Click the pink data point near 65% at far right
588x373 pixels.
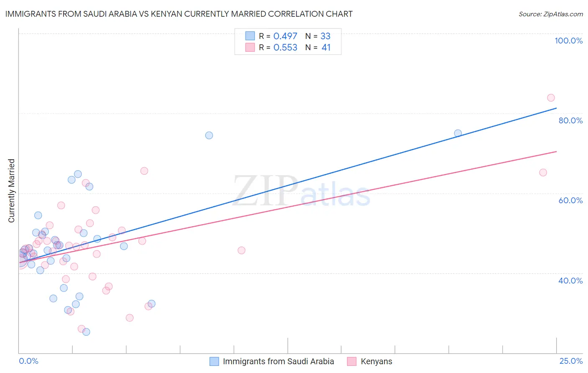(x=543, y=173)
